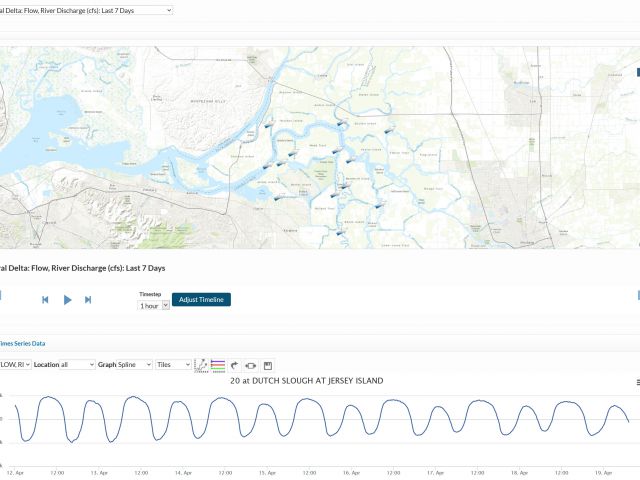Image resolution: width=640 pixels, height=480 pixels.
Task: Skip to the last timeline step
Action: pos(88,300)
